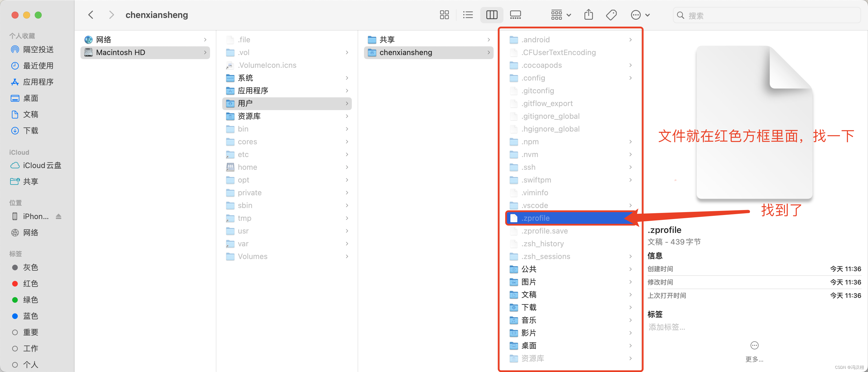Select the 公共 folder
Viewport: 868px width, 372px height.
[x=571, y=269]
